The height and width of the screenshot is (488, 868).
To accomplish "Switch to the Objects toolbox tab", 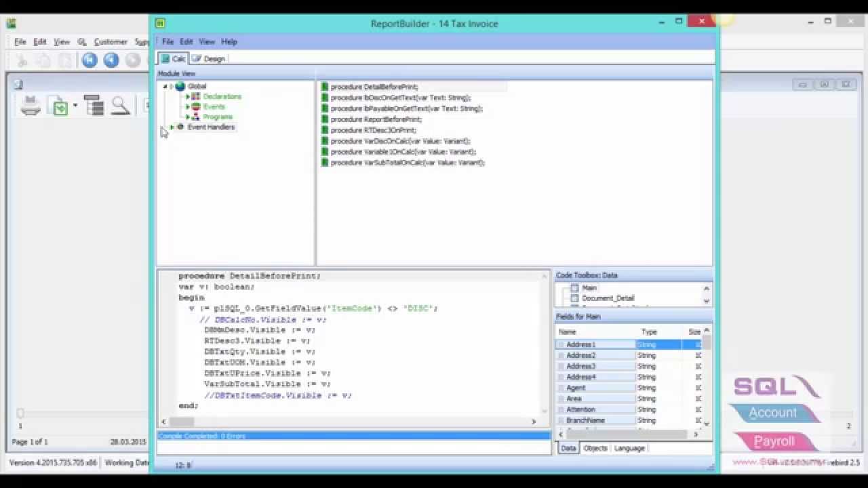I will 595,449.
